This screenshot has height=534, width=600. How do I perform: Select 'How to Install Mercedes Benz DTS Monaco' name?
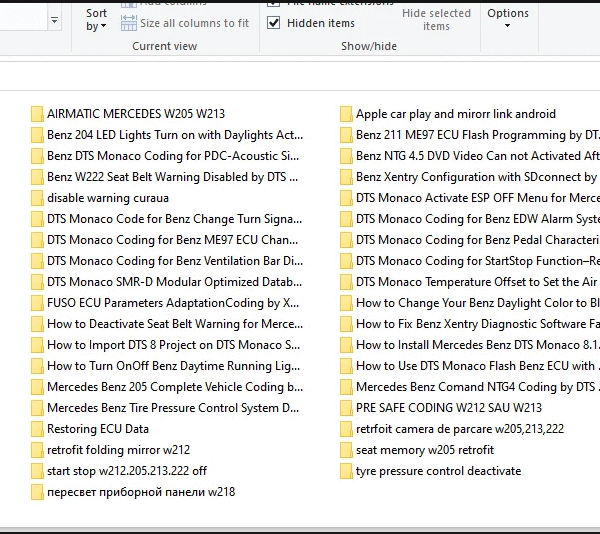pyautogui.click(x=478, y=345)
